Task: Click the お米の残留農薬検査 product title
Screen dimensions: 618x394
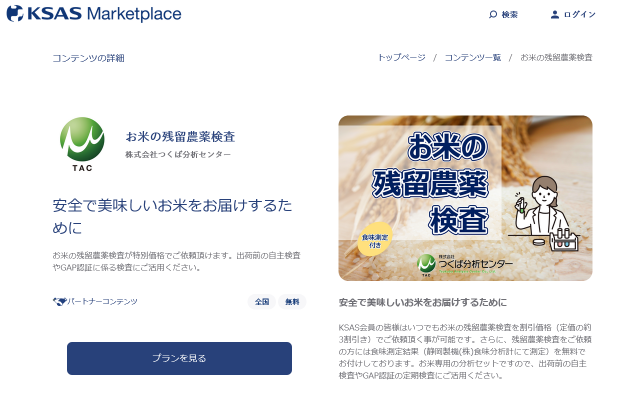Action: tap(180, 137)
